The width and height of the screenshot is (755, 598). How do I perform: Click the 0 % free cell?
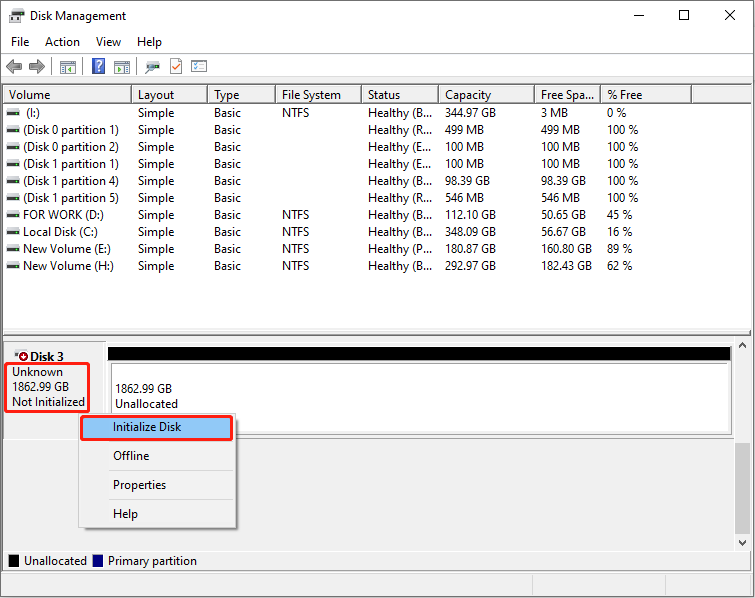point(616,113)
